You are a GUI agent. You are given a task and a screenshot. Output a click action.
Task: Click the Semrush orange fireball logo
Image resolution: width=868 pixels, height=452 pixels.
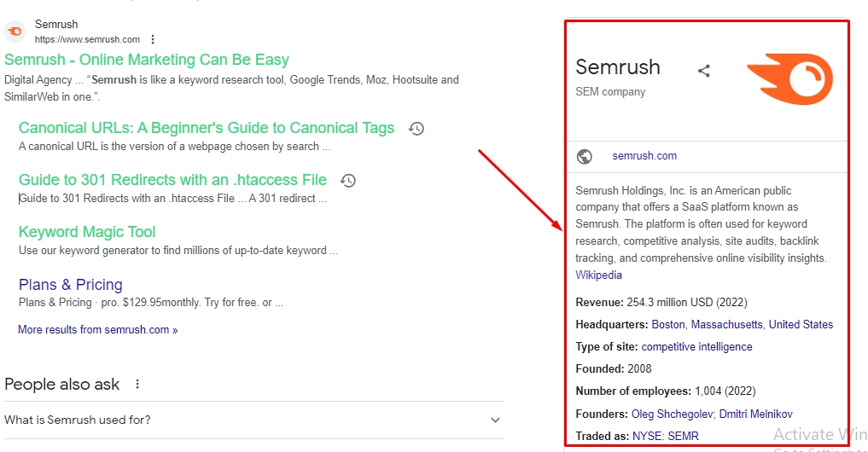point(789,79)
